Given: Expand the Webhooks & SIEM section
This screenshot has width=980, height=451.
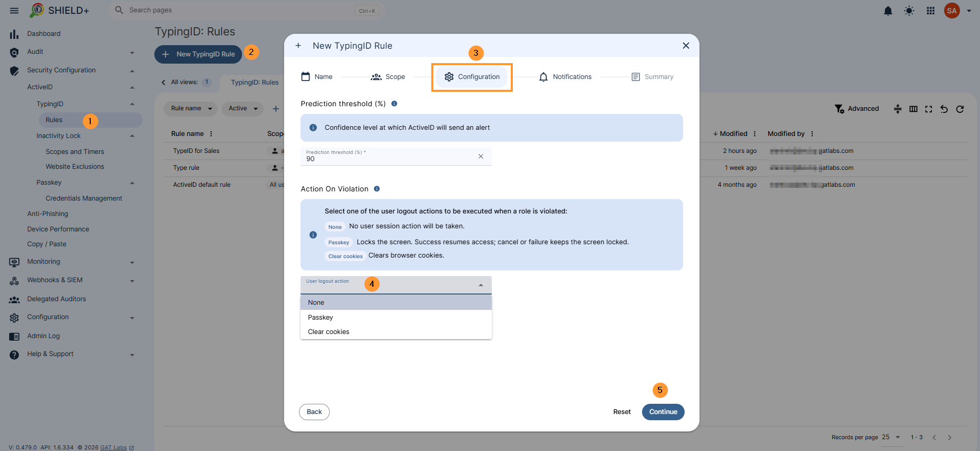Looking at the screenshot, I should click(132, 281).
